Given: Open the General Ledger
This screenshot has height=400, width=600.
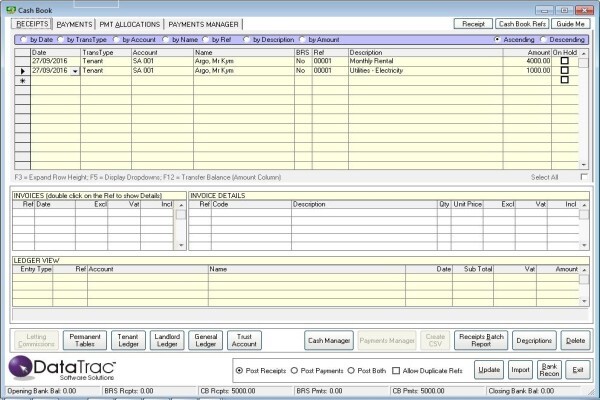Looking at the screenshot, I should [205, 340].
